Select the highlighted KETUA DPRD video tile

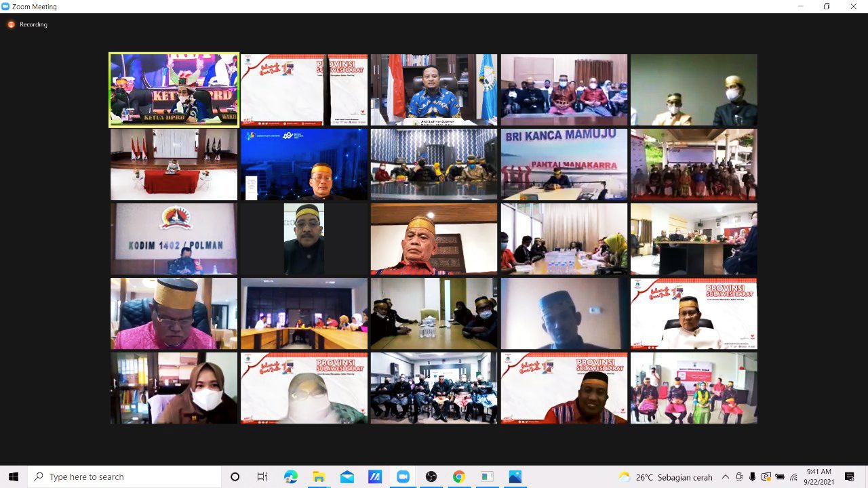[174, 90]
